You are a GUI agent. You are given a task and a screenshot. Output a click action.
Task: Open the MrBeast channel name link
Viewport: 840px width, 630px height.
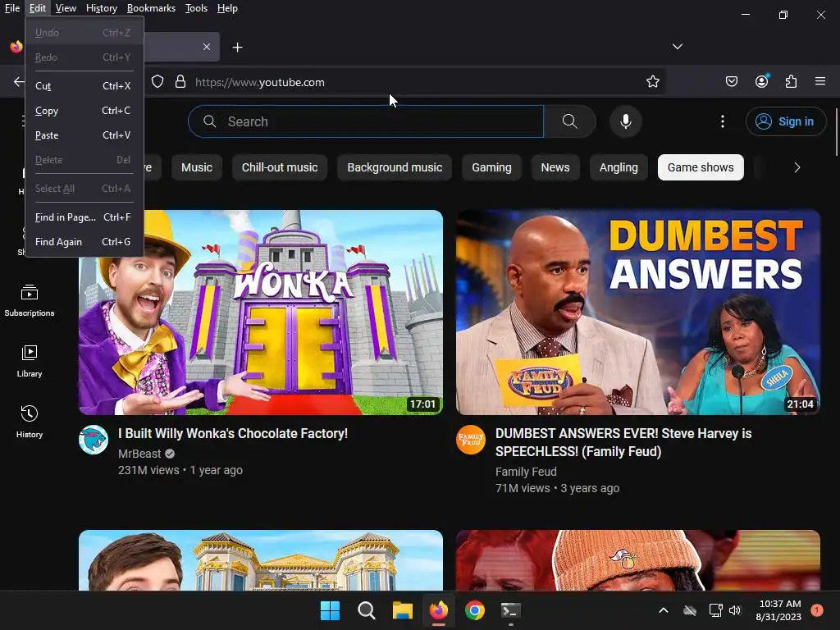pos(139,454)
